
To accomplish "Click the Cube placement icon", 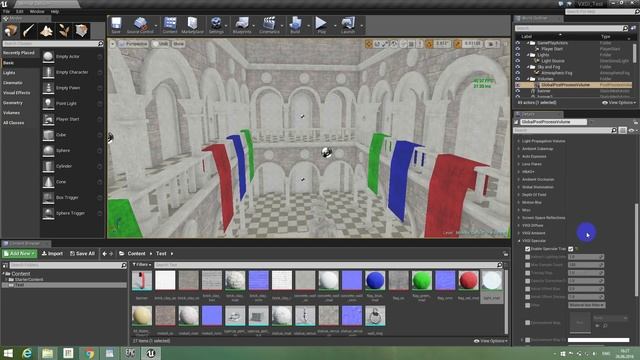I will click(48, 135).
